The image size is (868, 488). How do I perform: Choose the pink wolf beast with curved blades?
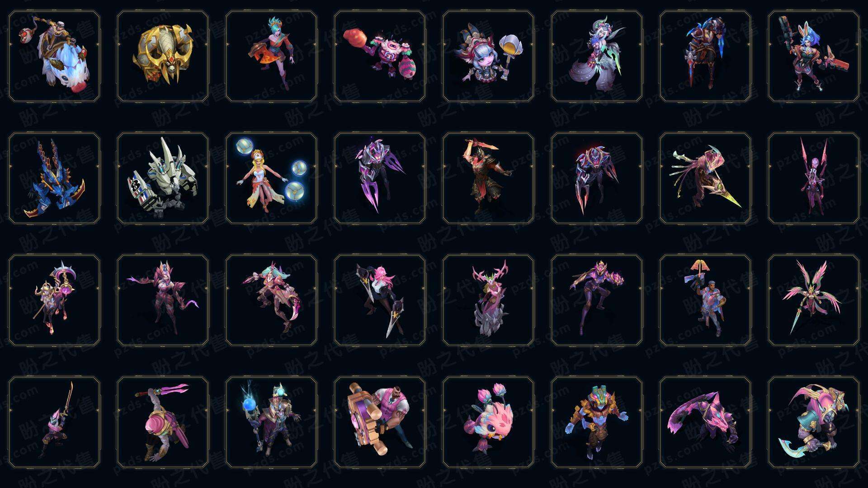[x=705, y=422]
